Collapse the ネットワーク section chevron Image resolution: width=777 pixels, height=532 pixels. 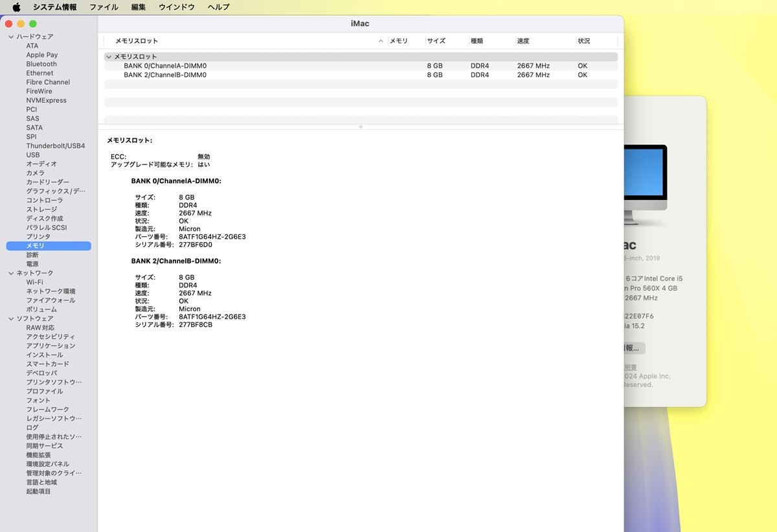point(11,273)
